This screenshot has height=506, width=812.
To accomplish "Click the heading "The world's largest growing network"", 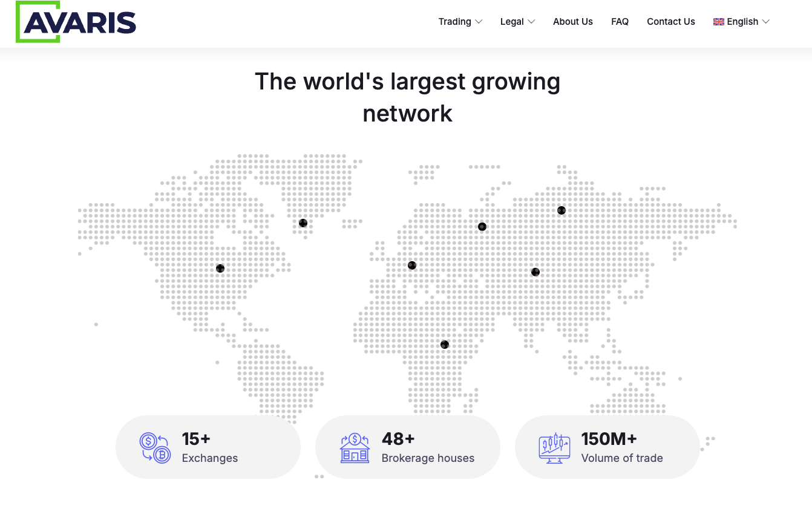I will 407,97.
